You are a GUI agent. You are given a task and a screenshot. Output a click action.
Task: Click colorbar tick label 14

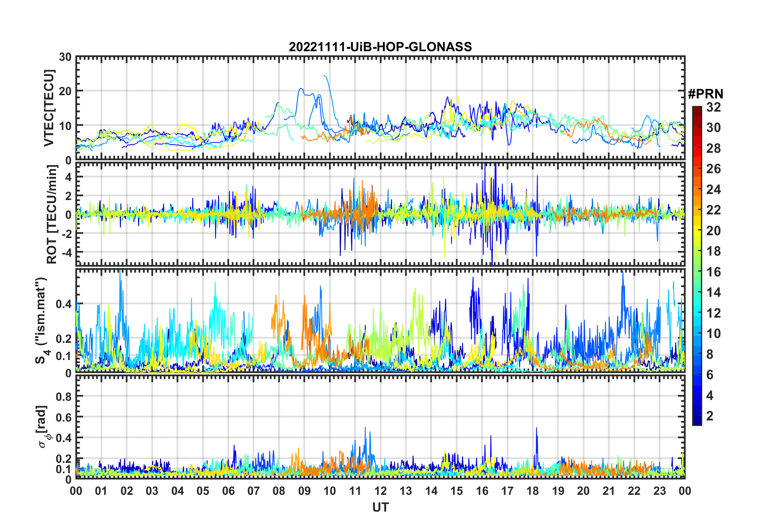click(713, 292)
